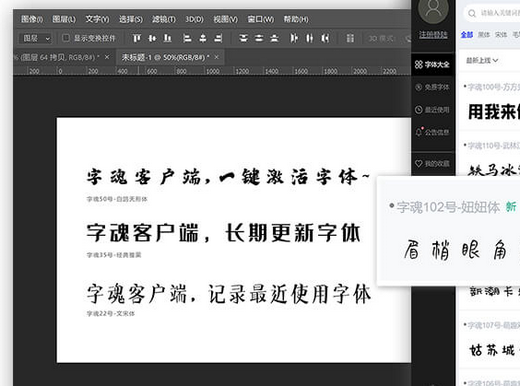Switch to the 图层 64 拷贝 document tab
Viewport: 520px width, 386px height.
tap(57, 58)
